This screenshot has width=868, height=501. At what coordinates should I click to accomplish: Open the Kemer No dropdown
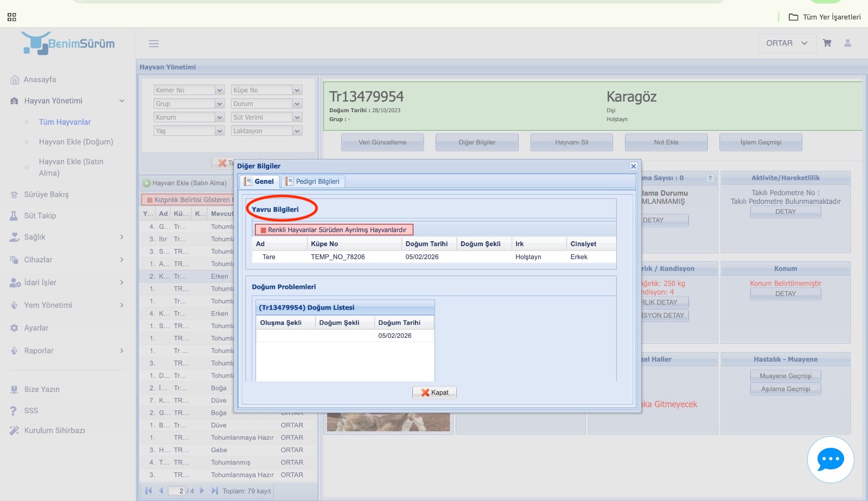click(x=220, y=90)
